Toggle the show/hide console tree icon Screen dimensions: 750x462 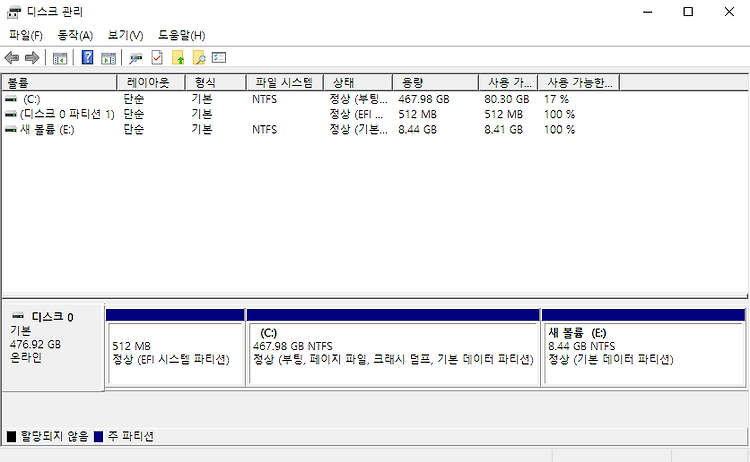click(x=60, y=58)
